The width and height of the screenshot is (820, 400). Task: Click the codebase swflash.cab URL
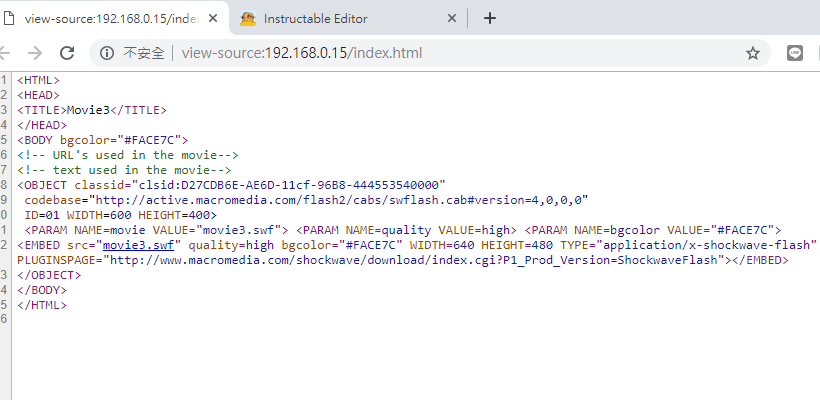pyautogui.click(x=338, y=200)
